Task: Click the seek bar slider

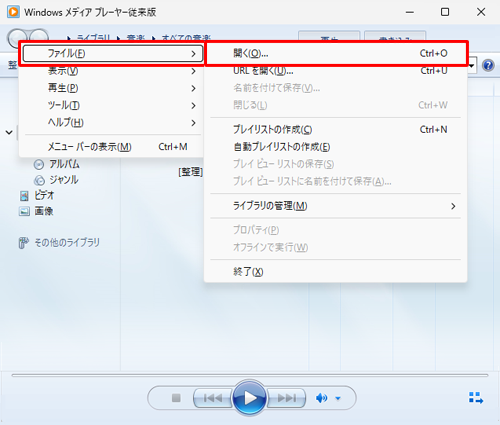Action: click(250, 375)
